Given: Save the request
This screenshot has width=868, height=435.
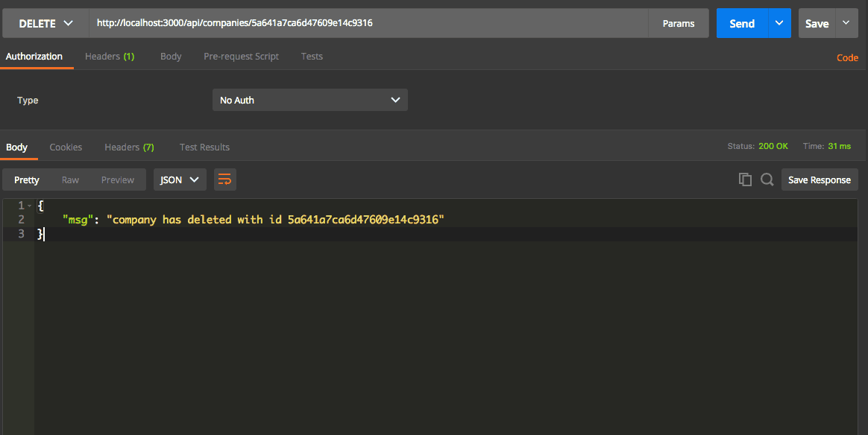Looking at the screenshot, I should [817, 23].
